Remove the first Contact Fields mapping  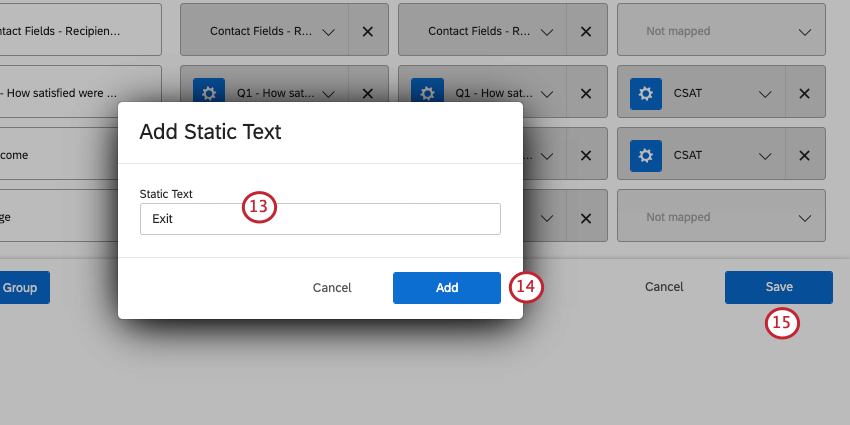click(367, 31)
